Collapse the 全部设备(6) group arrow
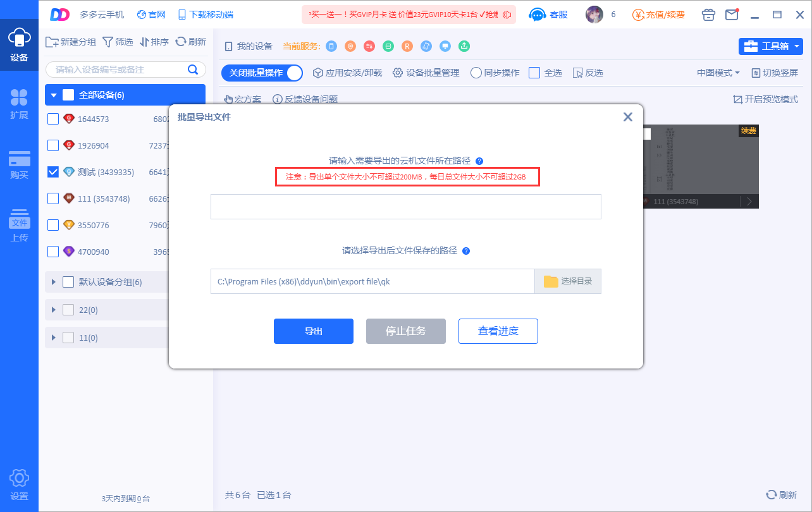 pyautogui.click(x=54, y=95)
